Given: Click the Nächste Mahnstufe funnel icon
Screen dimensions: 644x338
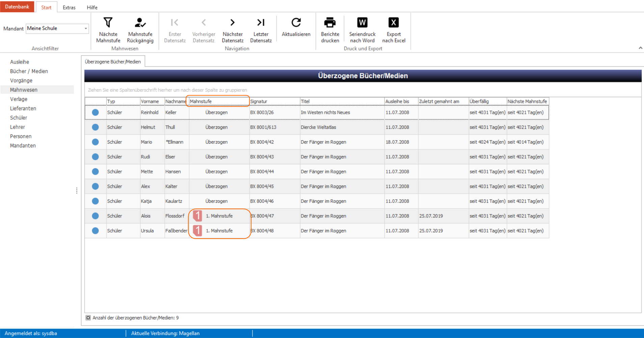Looking at the screenshot, I should tap(108, 22).
